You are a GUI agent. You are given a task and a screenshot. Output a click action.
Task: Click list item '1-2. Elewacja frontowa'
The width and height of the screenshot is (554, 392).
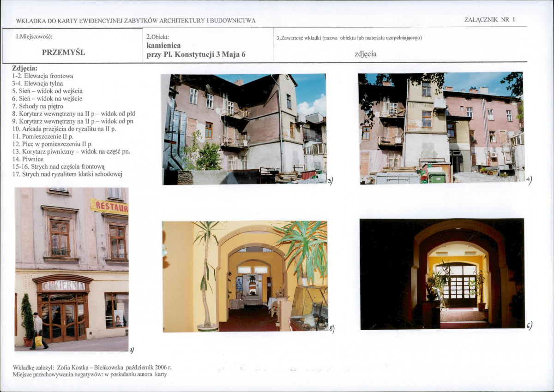pos(42,76)
